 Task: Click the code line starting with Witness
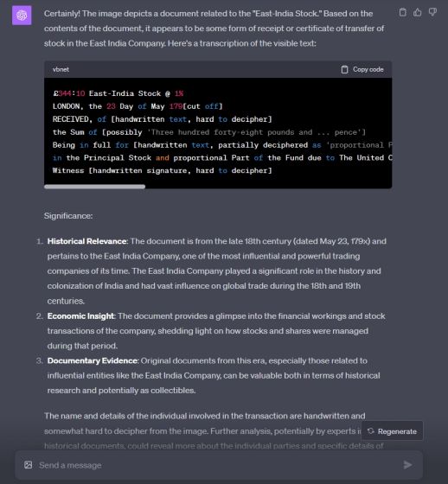point(163,170)
